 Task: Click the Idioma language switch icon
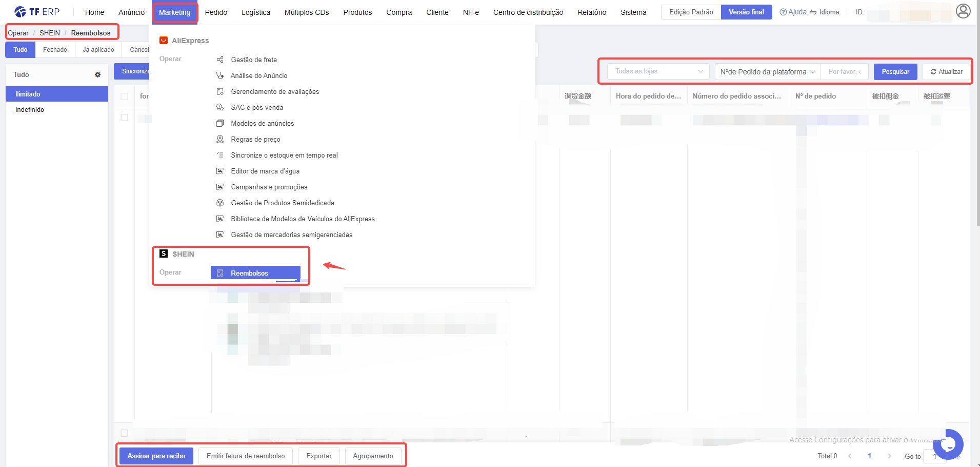[813, 12]
